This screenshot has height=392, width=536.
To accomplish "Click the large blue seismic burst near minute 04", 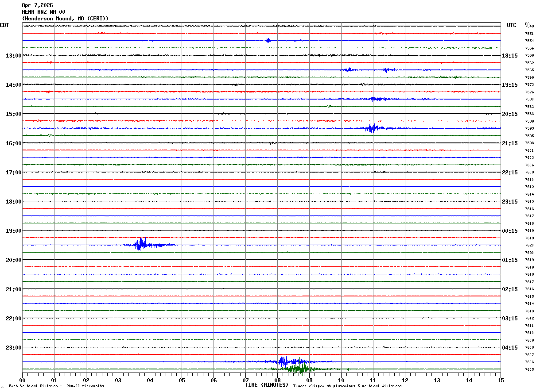I will 142,244.
